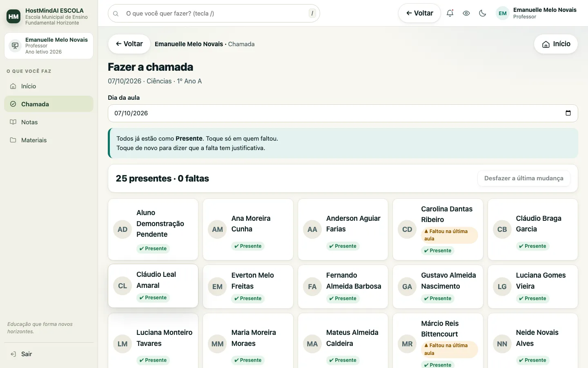
Task: Go back using breadcrumb Voltar button
Action: [x=129, y=44]
